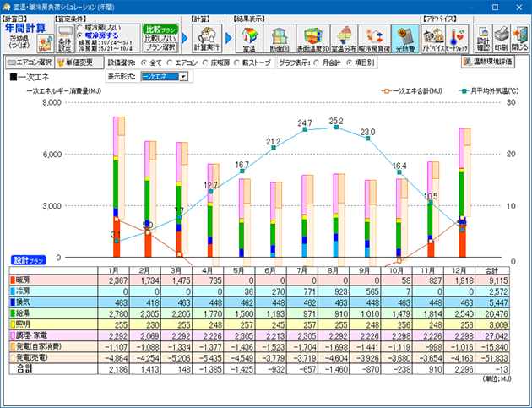
Task: Open 設計確認 design check
Action: pyautogui.click(x=483, y=38)
